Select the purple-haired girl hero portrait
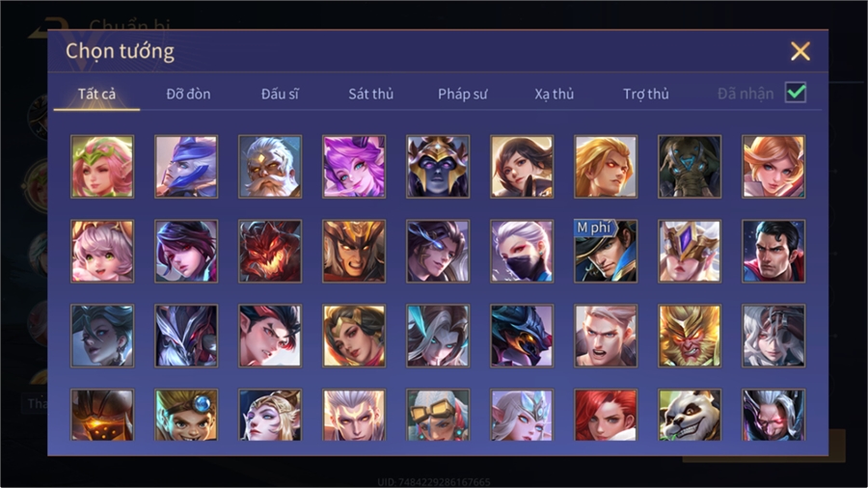 pos(354,167)
